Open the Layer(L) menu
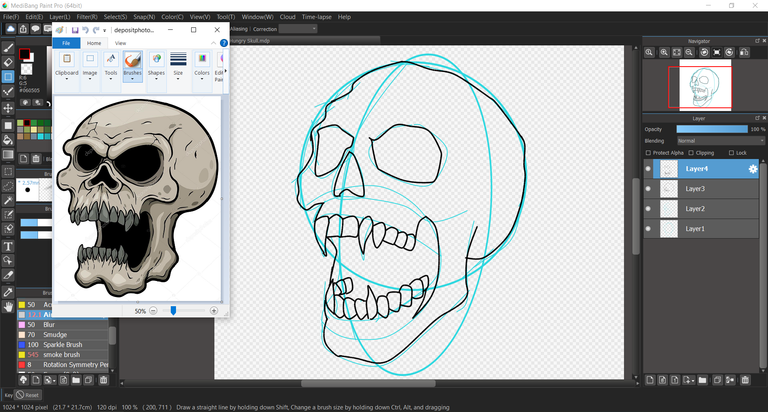The width and height of the screenshot is (768, 412). pyautogui.click(x=60, y=17)
